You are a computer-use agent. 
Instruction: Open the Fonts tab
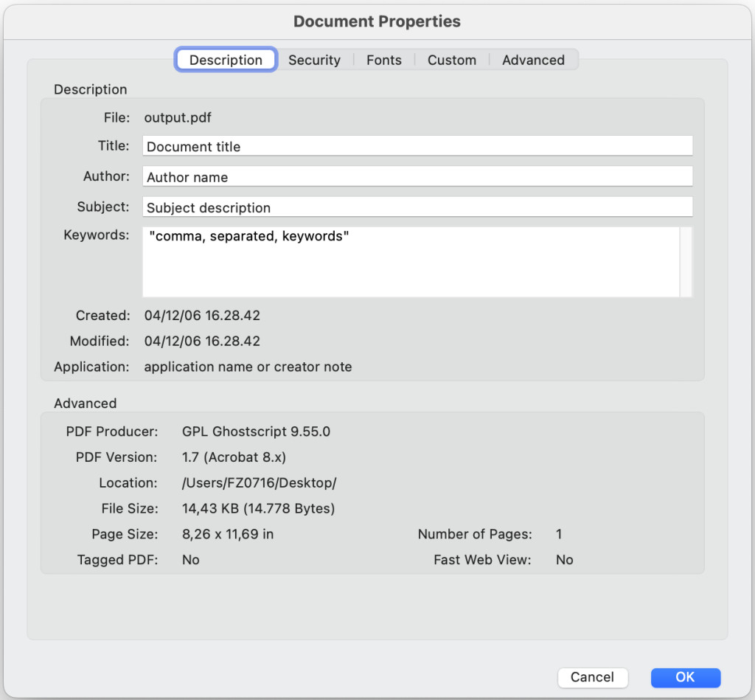point(383,60)
